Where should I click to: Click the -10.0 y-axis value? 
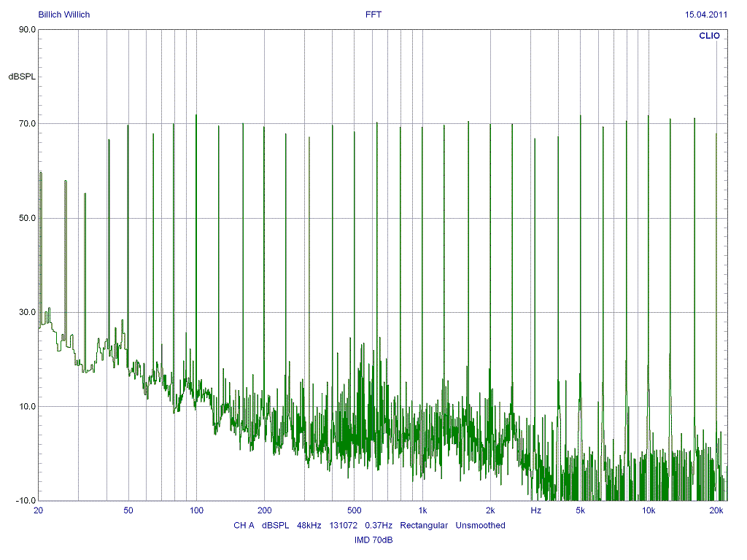click(x=26, y=501)
